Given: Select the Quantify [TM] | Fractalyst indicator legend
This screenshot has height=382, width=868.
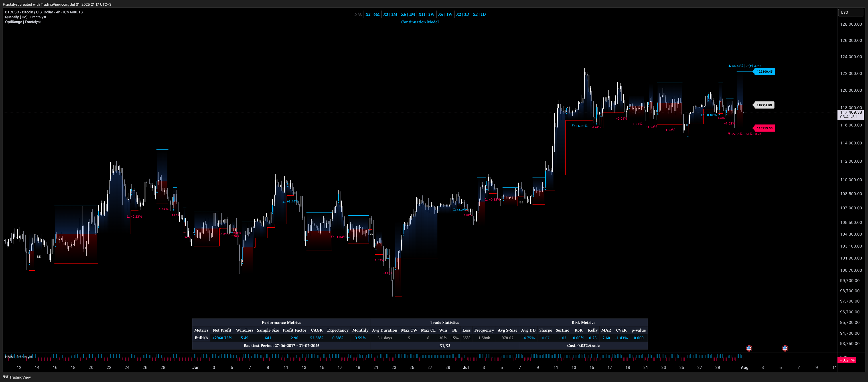Looking at the screenshot, I should (26, 17).
